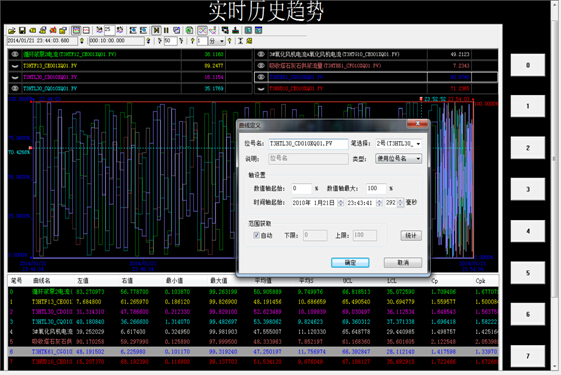Screen dimensions: 561x375
Task: Click the 统计 button in the dialog
Action: [411, 235]
